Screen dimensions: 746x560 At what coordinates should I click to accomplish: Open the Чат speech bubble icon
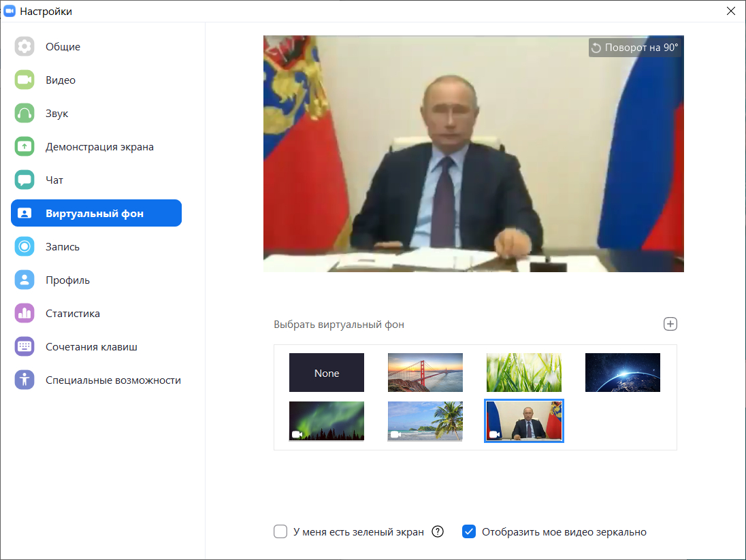(x=25, y=180)
